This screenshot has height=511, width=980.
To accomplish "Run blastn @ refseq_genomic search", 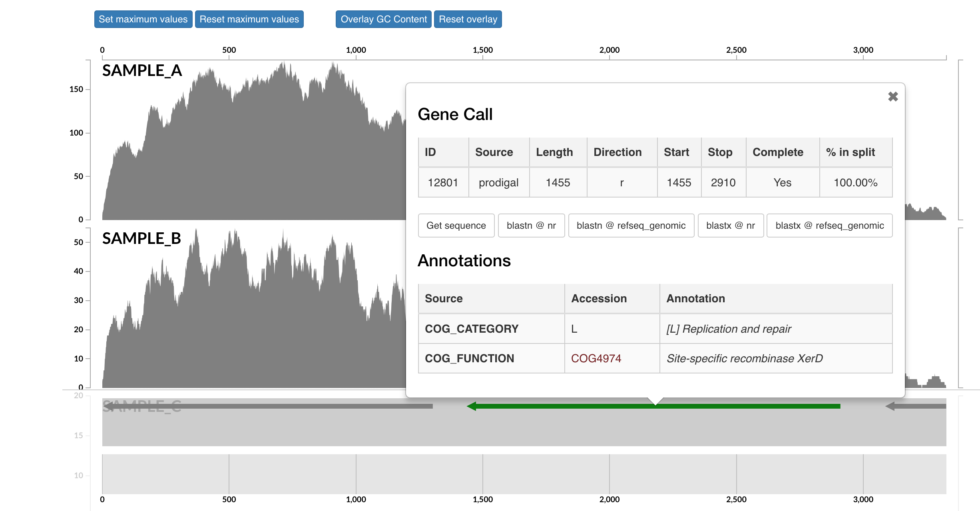I will pyautogui.click(x=631, y=226).
